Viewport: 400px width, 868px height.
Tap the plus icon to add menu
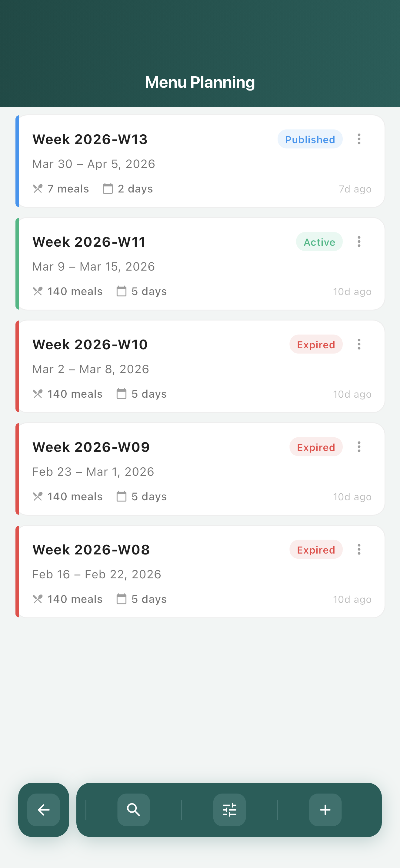coord(325,809)
